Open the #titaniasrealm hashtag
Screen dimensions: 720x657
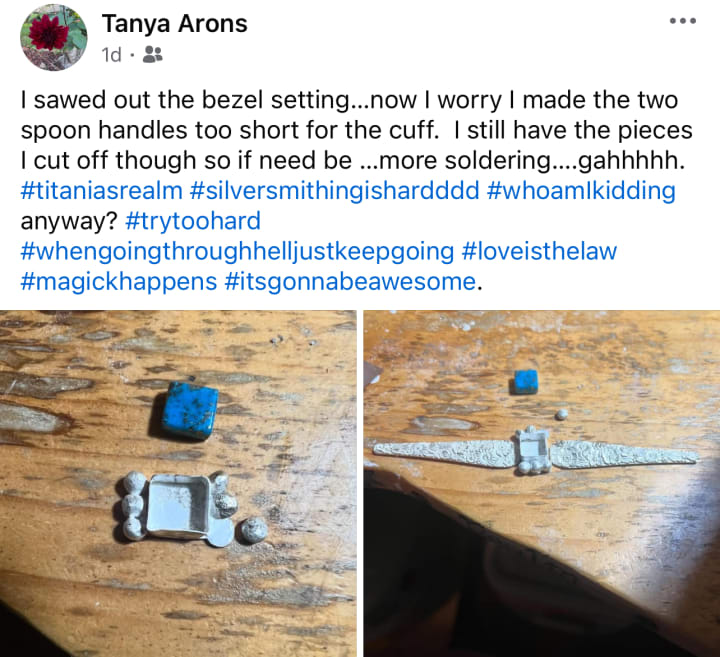(101, 191)
